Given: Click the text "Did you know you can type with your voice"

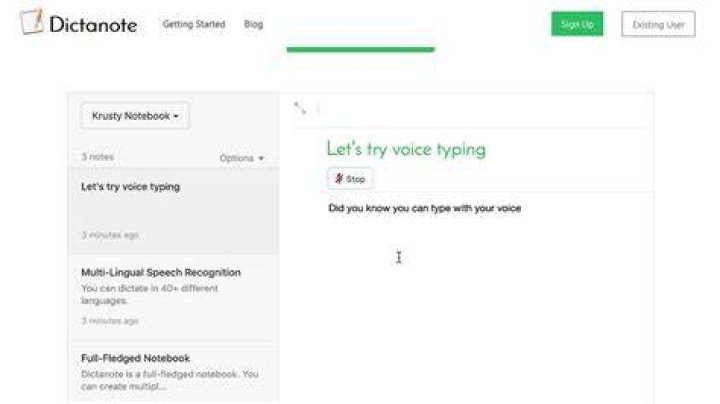Looking at the screenshot, I should point(425,208).
